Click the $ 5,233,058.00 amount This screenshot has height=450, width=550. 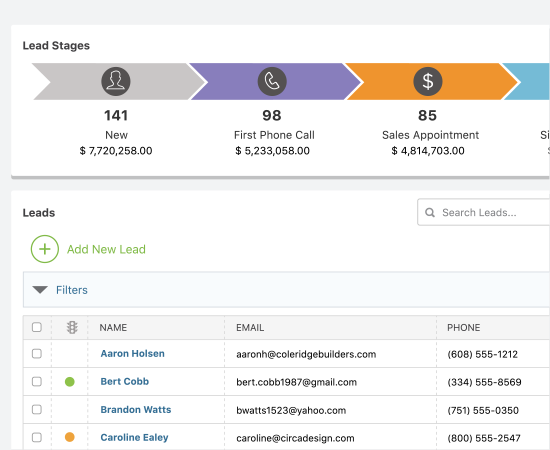[x=273, y=151]
